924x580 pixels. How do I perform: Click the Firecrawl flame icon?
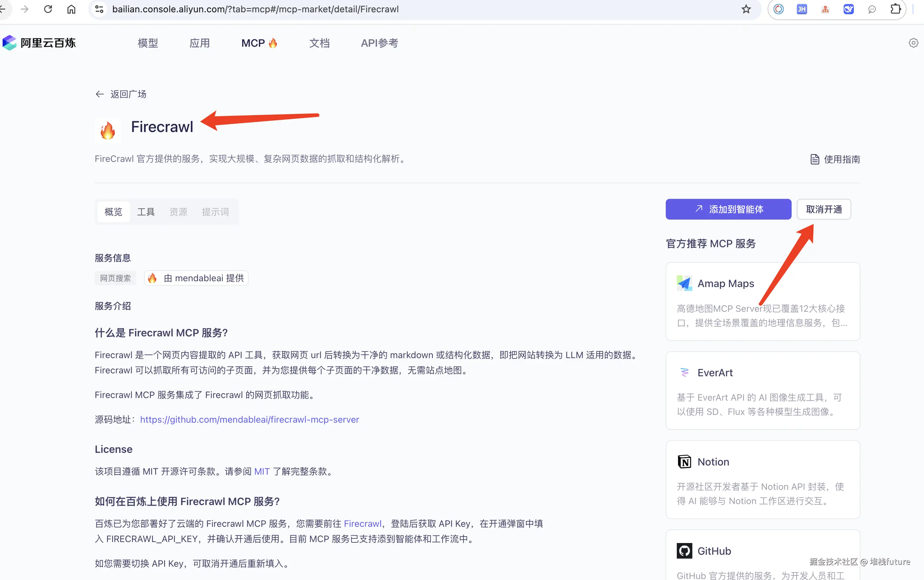pos(108,130)
